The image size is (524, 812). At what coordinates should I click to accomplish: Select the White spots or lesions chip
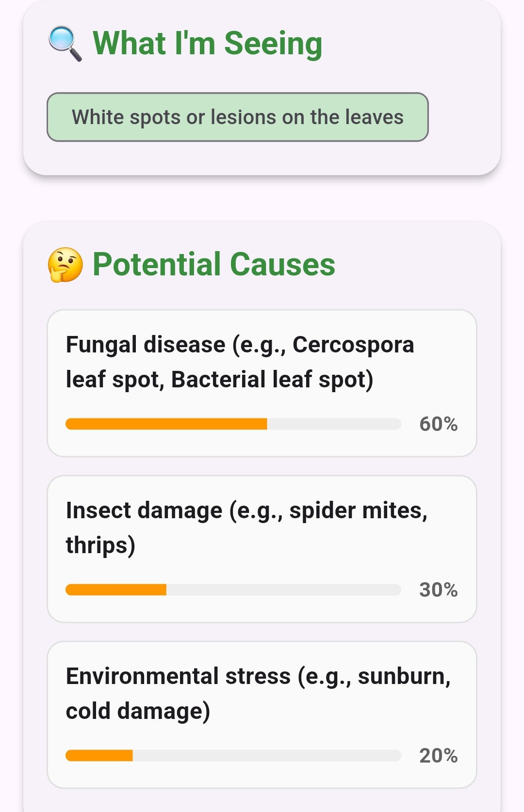point(238,117)
